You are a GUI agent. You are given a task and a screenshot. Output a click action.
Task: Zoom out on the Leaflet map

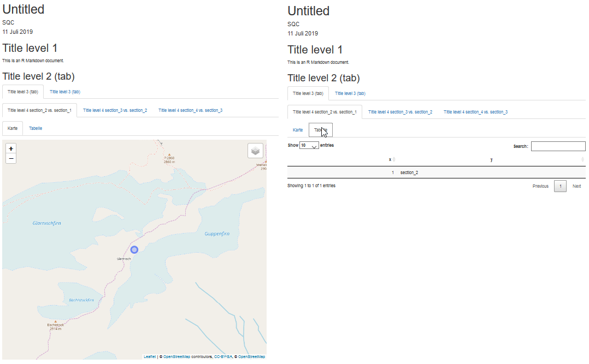click(x=11, y=159)
